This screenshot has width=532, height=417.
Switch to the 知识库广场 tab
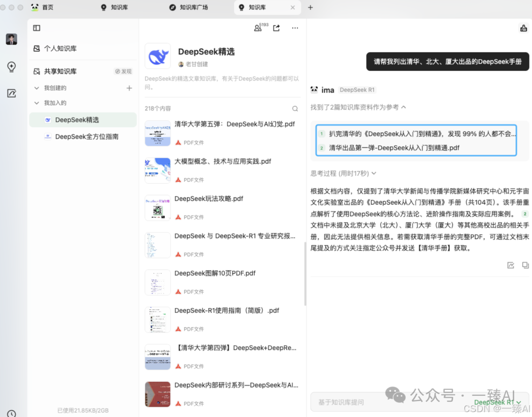(x=189, y=7)
